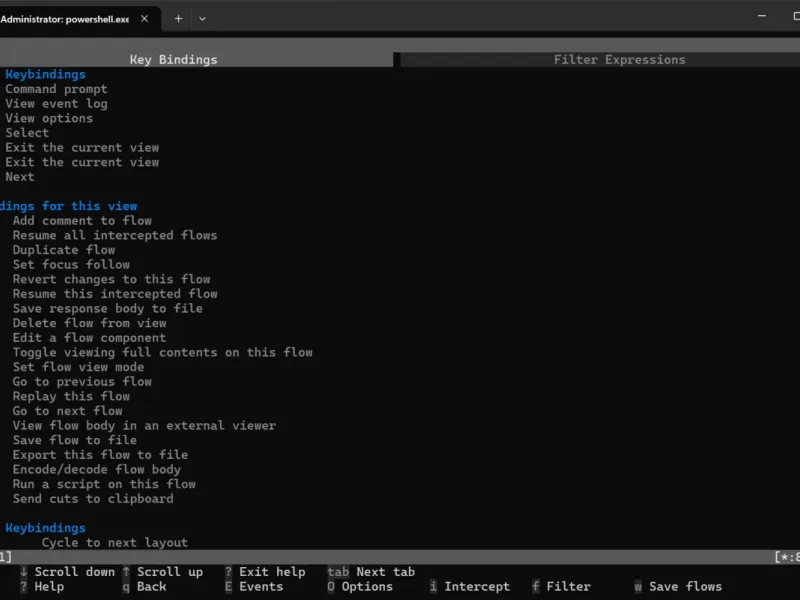Select 'Add comment to flow' row

coord(82,221)
